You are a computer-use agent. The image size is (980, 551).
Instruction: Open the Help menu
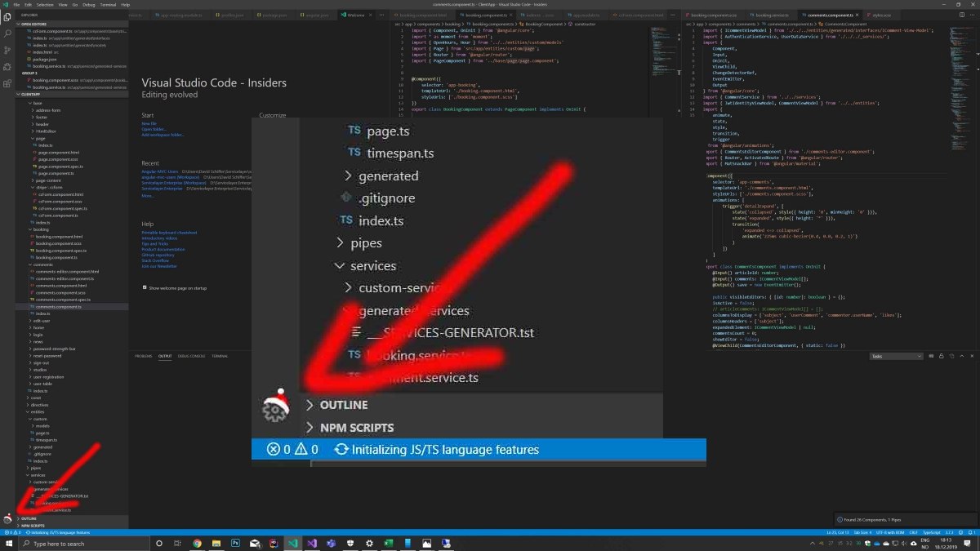(125, 5)
